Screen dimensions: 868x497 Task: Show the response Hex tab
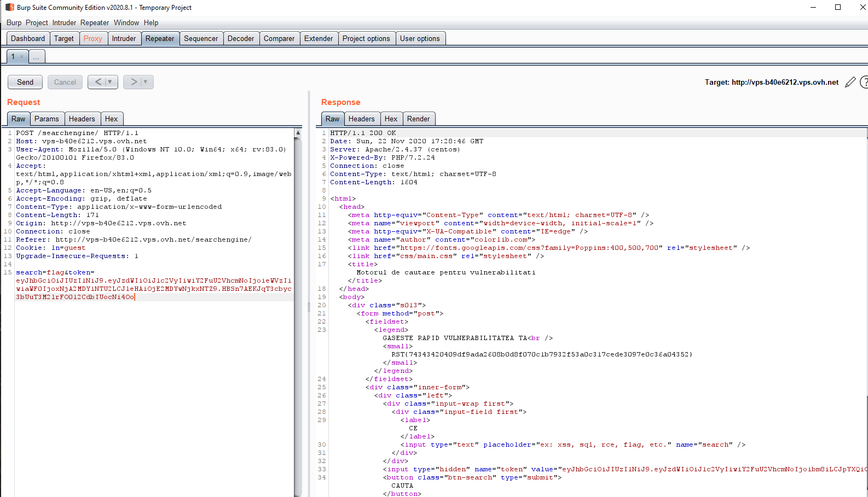pyautogui.click(x=391, y=119)
